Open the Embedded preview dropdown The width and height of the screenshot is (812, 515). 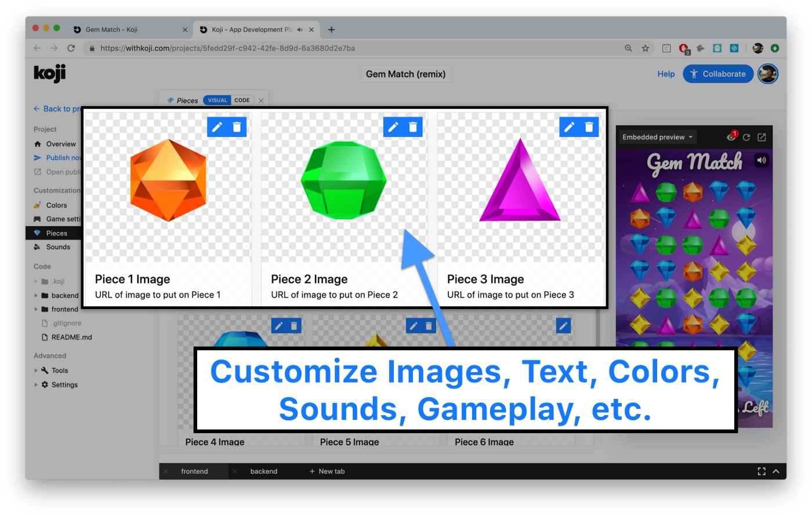click(657, 137)
